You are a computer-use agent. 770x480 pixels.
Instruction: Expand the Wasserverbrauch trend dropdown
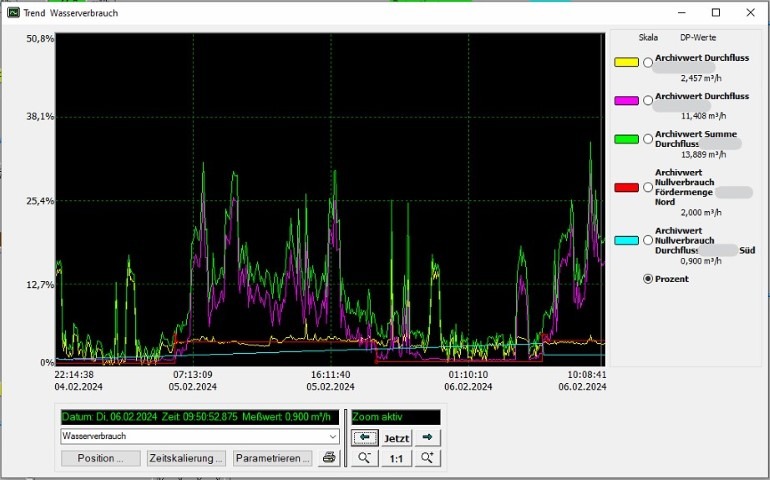[x=332, y=436]
